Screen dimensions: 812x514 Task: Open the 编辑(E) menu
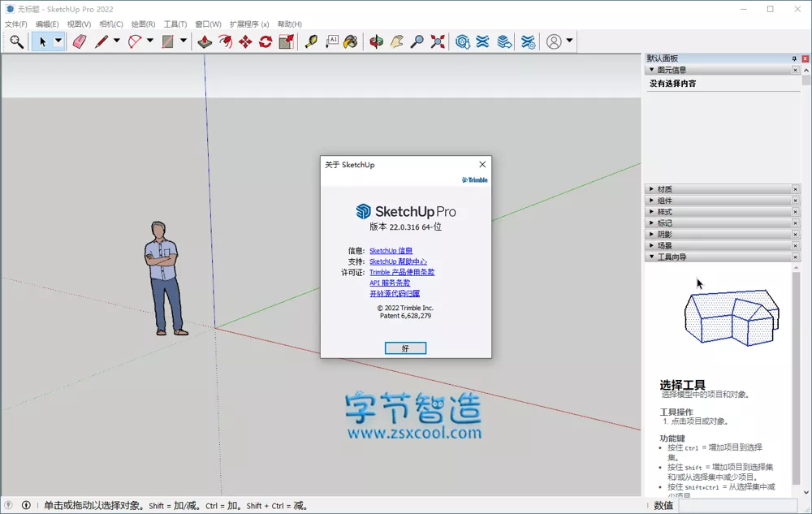pos(47,24)
